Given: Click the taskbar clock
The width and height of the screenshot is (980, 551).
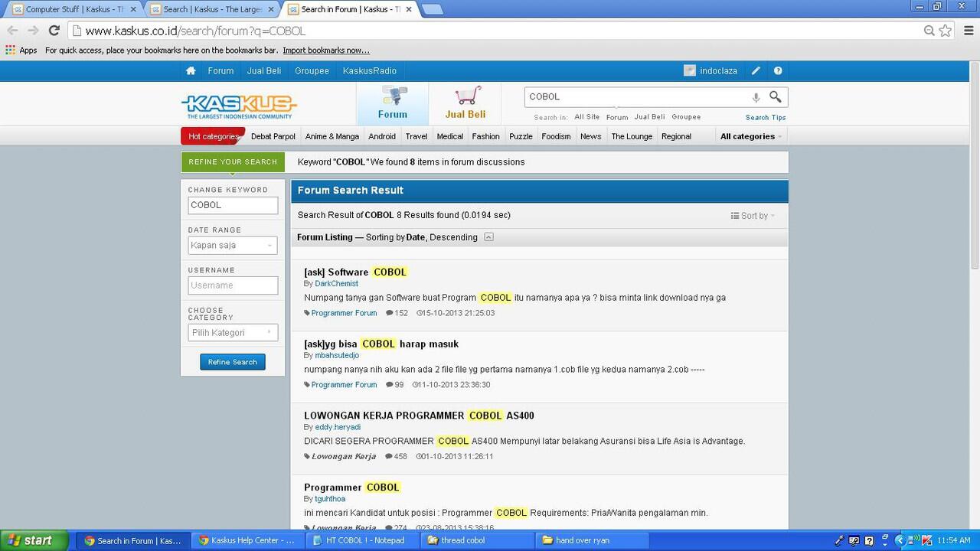Looking at the screenshot, I should pos(954,540).
